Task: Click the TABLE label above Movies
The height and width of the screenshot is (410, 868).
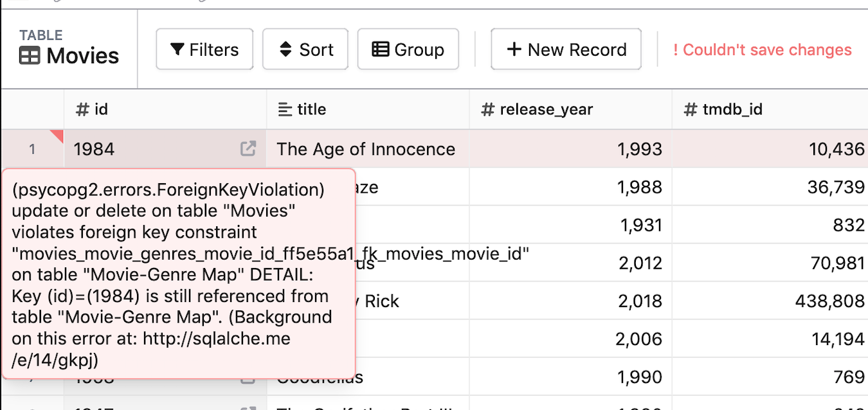Action: point(41,35)
